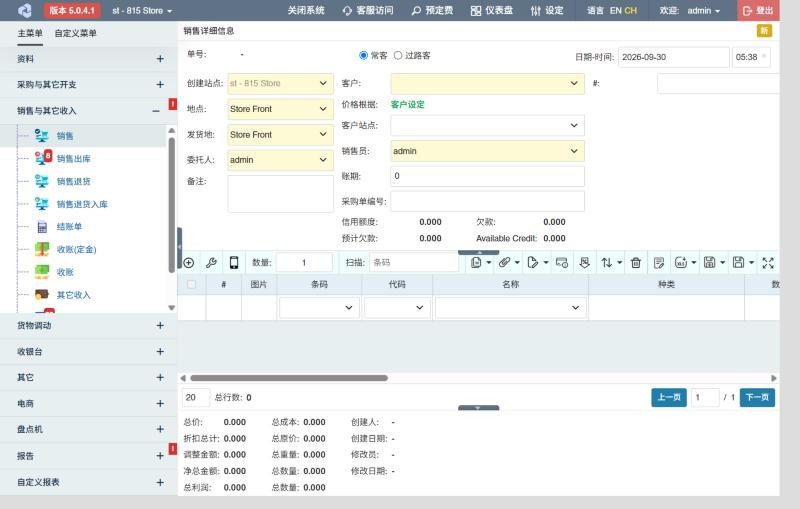Click the 收账(定金) sidebar icon
The width and height of the screenshot is (800, 509).
pyautogui.click(x=42, y=249)
